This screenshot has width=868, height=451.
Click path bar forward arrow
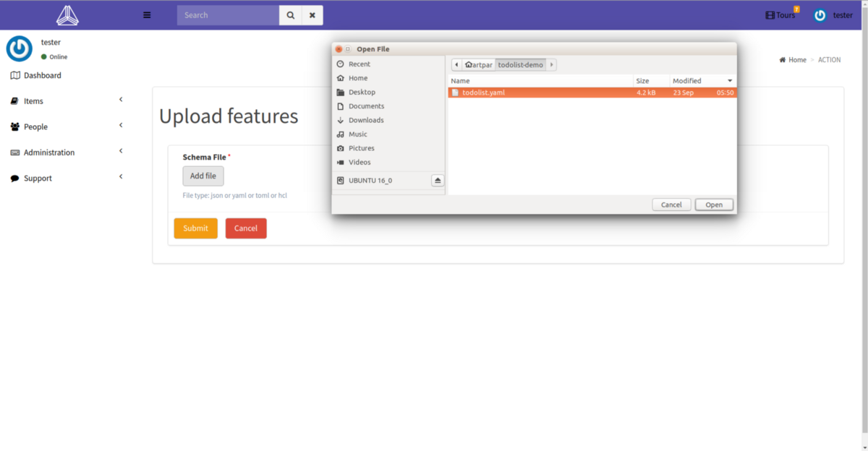[x=551, y=65]
